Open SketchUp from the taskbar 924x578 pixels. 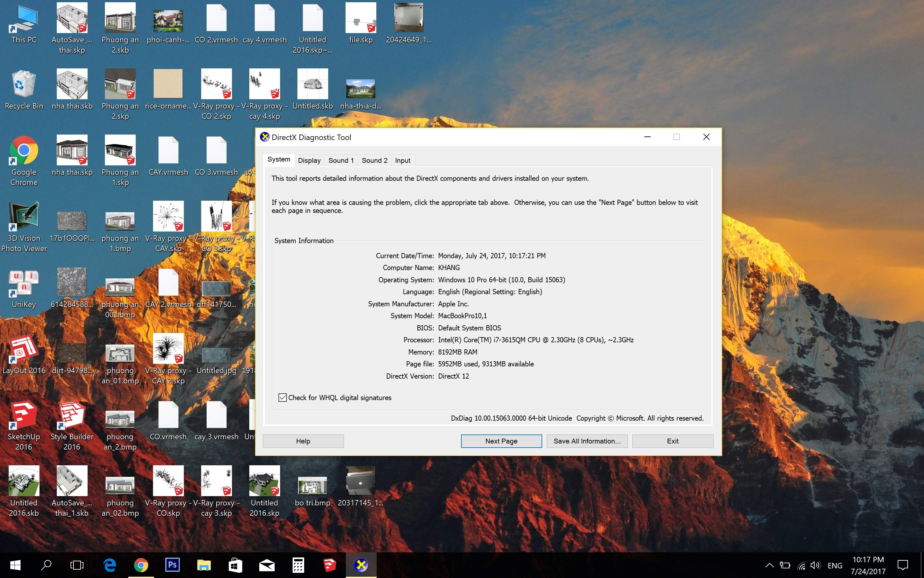coord(329,565)
